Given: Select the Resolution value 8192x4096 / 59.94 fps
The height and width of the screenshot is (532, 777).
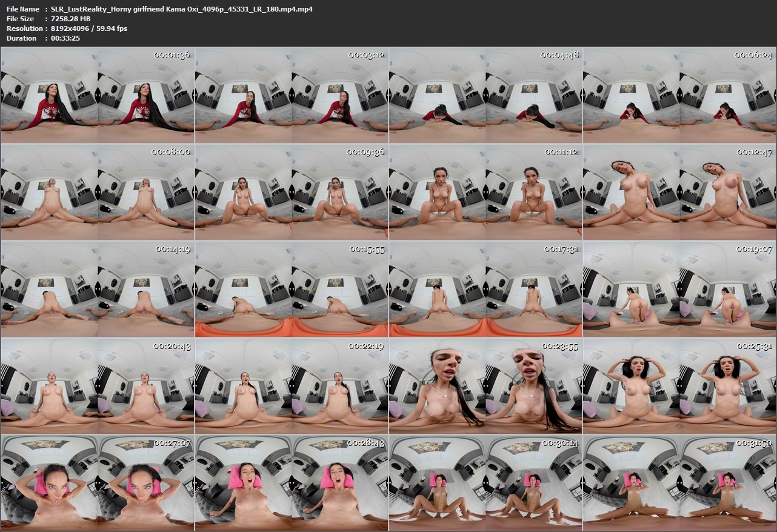Looking at the screenshot, I should pyautogui.click(x=89, y=28).
